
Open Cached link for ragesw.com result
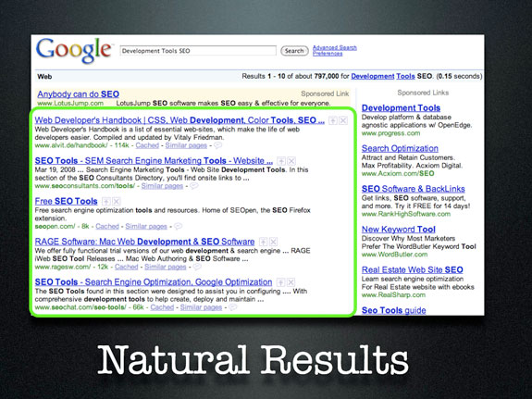point(126,267)
